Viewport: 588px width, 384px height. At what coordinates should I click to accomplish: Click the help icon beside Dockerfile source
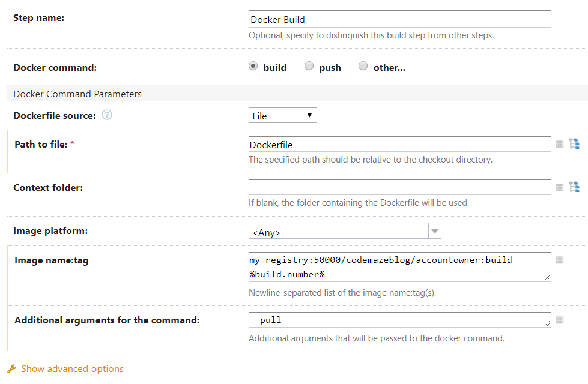click(x=107, y=115)
